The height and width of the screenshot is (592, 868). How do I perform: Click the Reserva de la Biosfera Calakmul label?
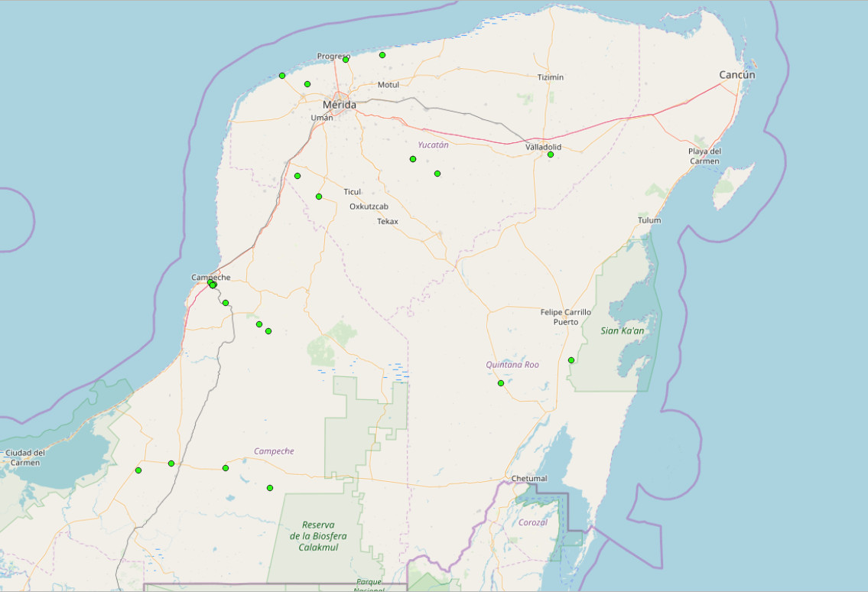point(318,535)
